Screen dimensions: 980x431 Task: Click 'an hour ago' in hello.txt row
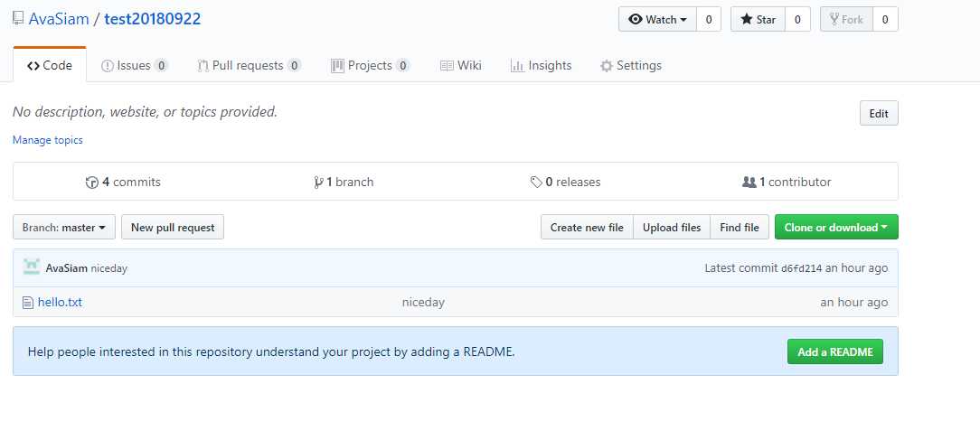[853, 303]
